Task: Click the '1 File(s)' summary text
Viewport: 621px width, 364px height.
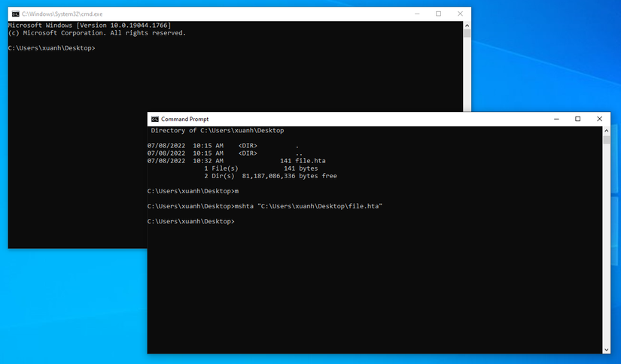Action: (x=221, y=168)
